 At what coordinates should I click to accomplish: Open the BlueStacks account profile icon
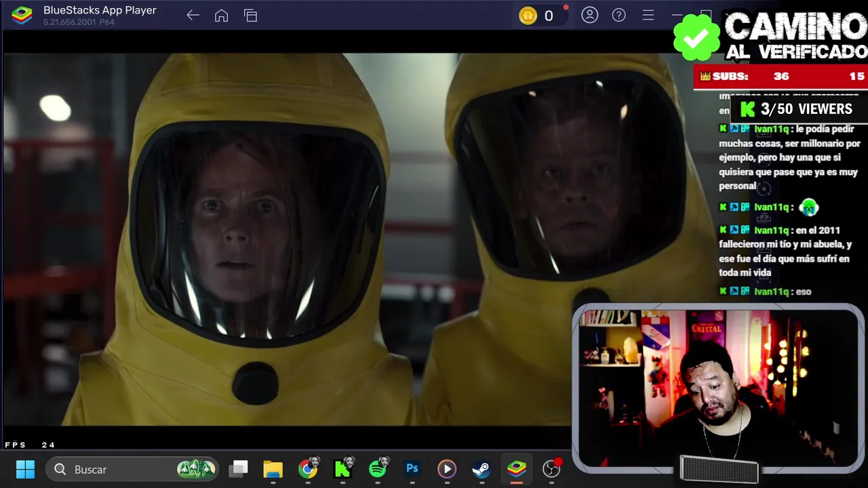pos(589,15)
